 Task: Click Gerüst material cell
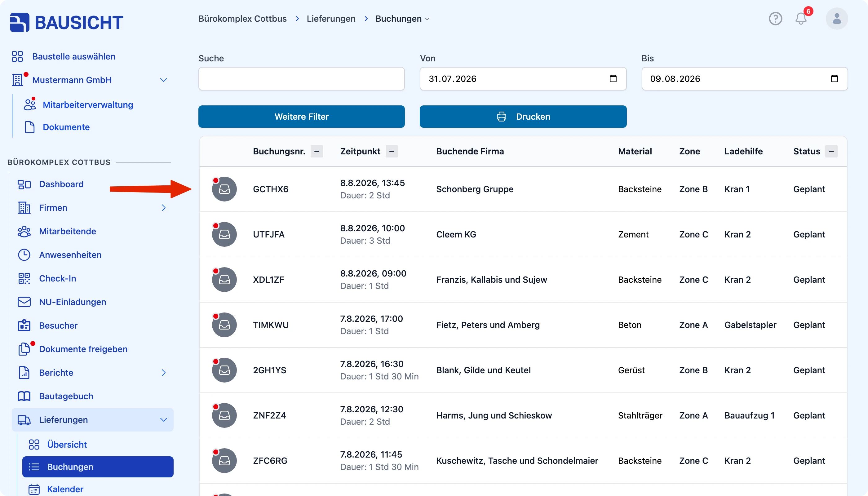click(x=631, y=370)
